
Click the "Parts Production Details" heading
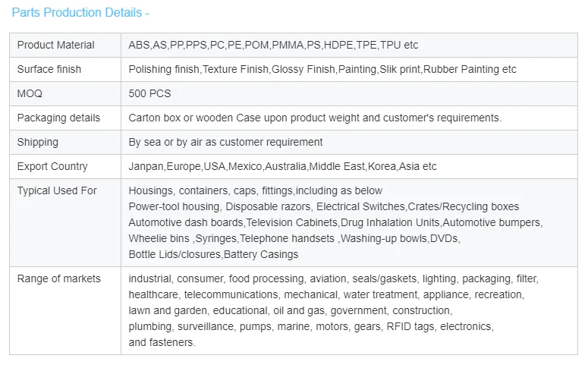[80, 13]
